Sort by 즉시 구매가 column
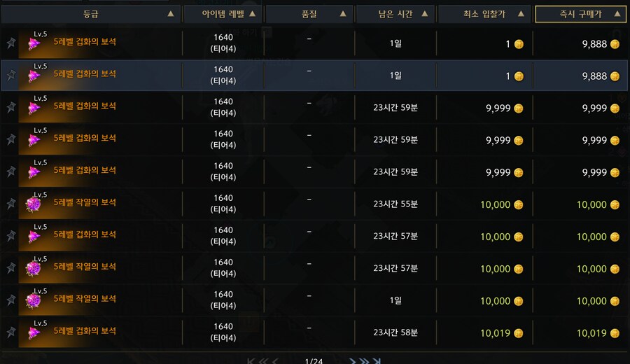This screenshot has width=630, height=364. pos(580,14)
